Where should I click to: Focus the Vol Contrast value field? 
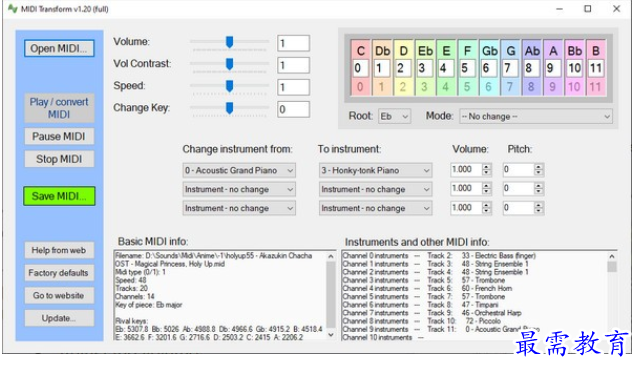tap(293, 65)
